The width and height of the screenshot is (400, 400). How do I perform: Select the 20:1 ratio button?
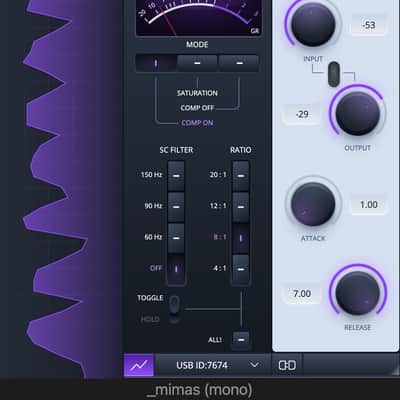click(241, 176)
